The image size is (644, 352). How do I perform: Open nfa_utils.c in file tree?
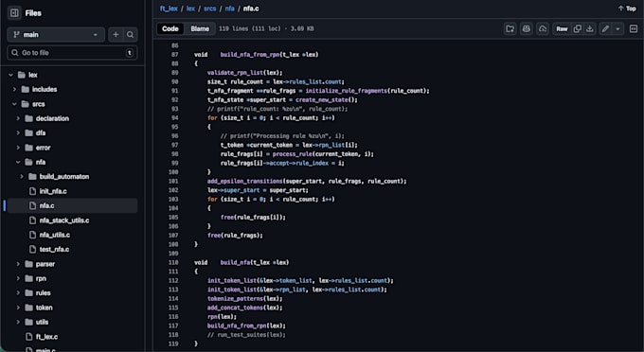coord(55,235)
